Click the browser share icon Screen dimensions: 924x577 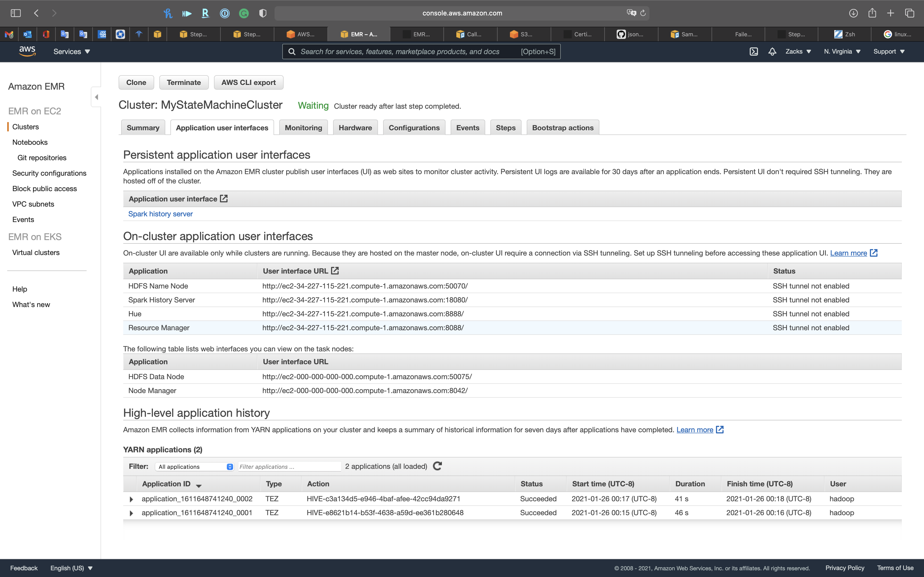tap(872, 13)
